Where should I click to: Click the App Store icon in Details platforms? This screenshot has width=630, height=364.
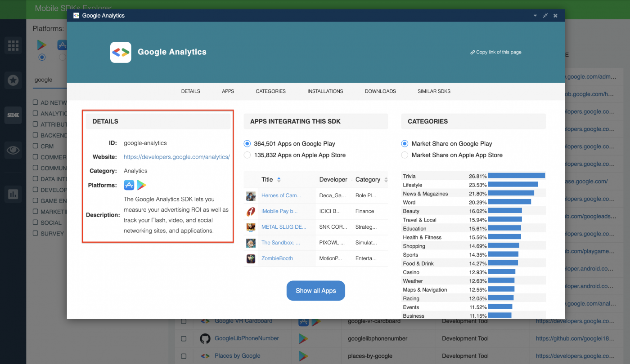[x=129, y=185]
